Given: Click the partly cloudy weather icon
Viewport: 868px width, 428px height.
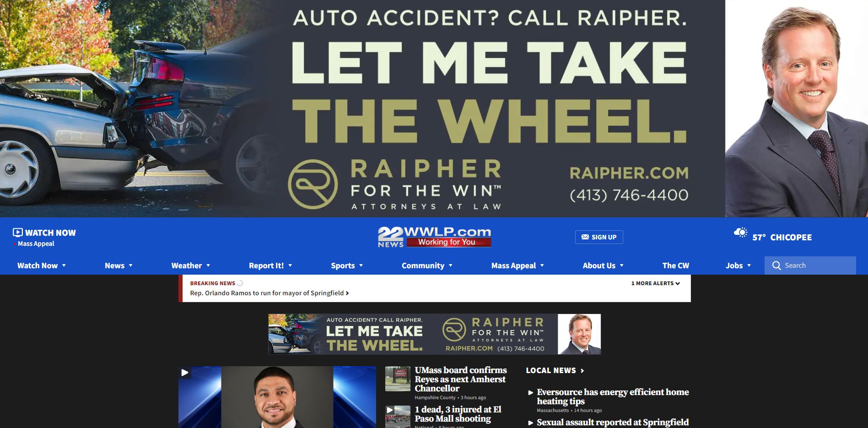Looking at the screenshot, I should pos(740,233).
